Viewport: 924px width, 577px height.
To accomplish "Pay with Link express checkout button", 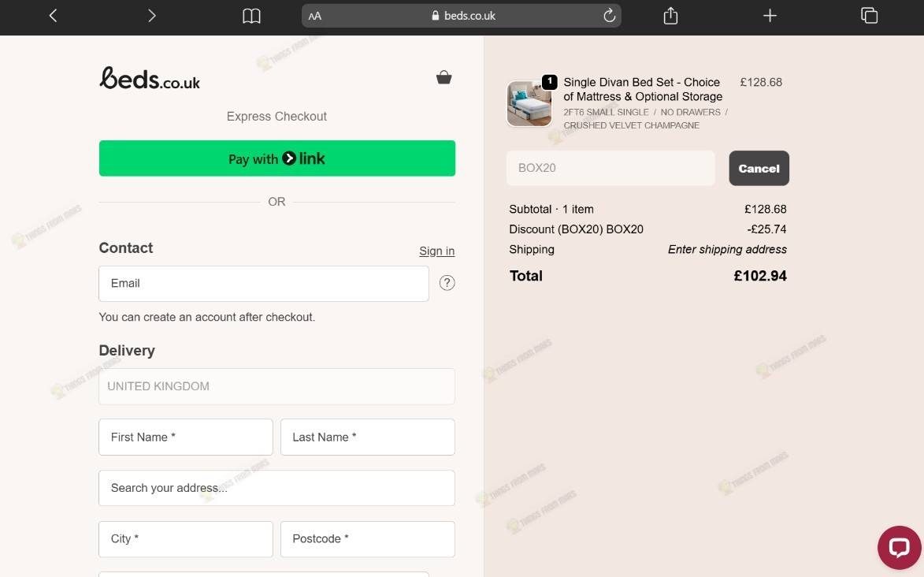I will pyautogui.click(x=277, y=158).
